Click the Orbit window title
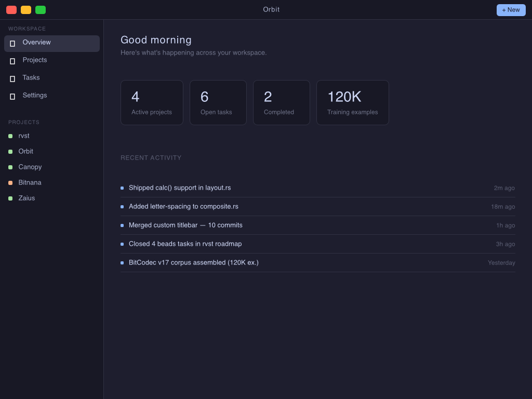 [x=271, y=9]
